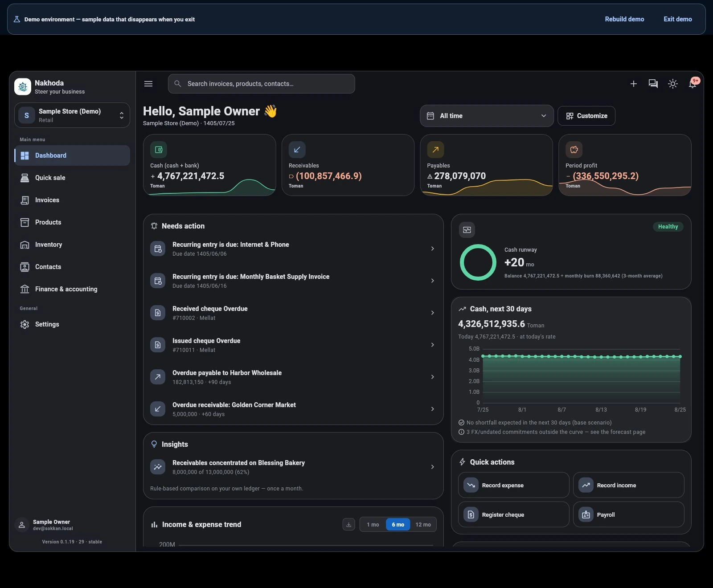
Task: Collapse sidebar with the hamburger menu icon
Action: click(x=148, y=84)
